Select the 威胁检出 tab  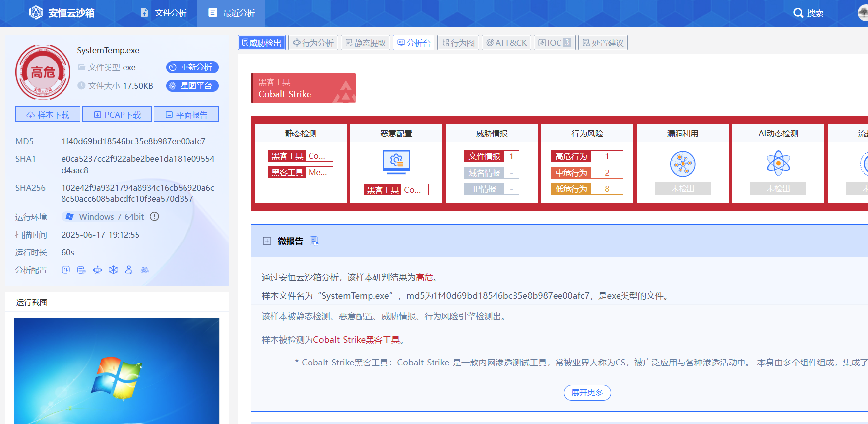261,43
